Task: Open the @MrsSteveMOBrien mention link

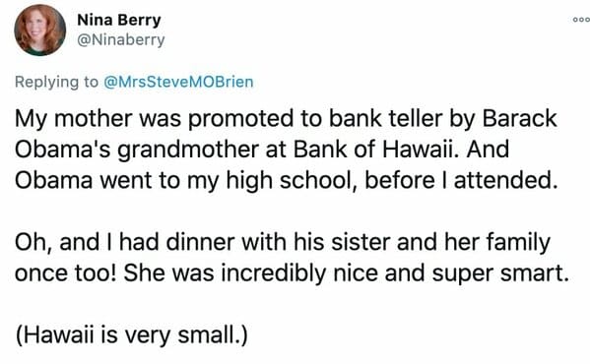Action: coord(178,82)
